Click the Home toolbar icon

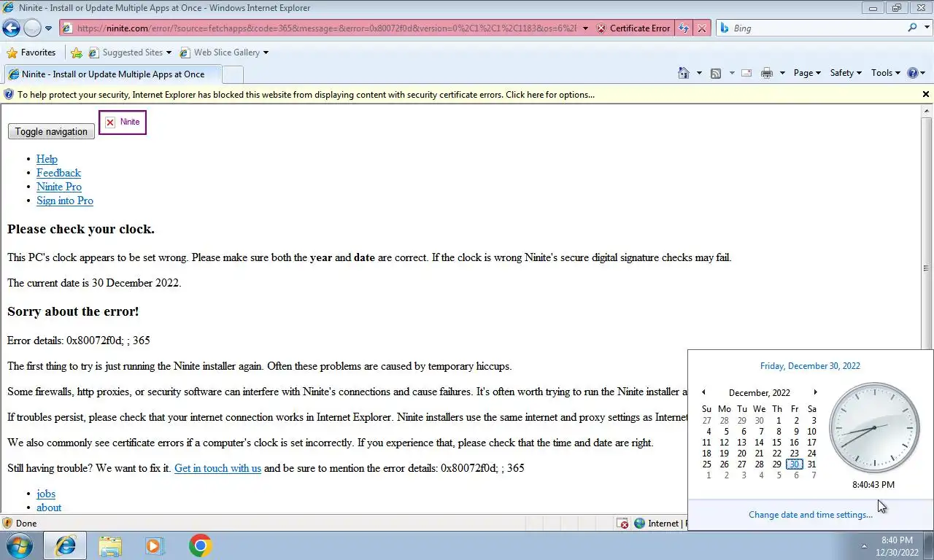tap(684, 73)
